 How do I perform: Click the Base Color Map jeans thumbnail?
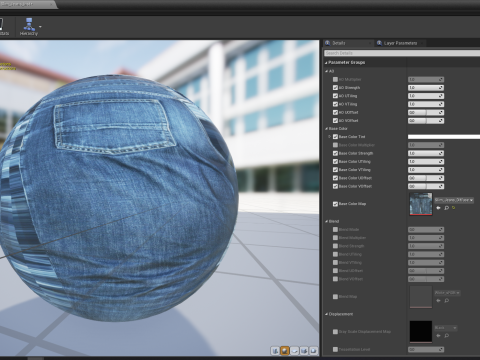pos(421,204)
